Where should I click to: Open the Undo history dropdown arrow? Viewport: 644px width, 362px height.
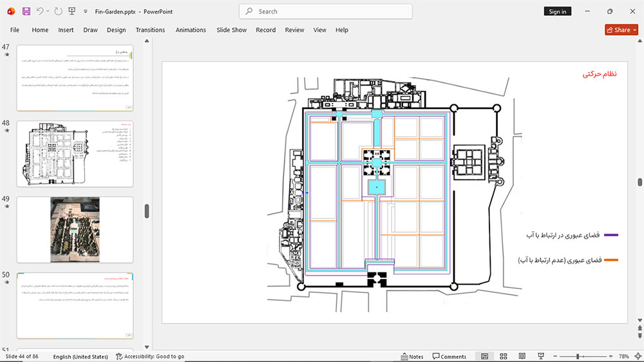click(48, 12)
